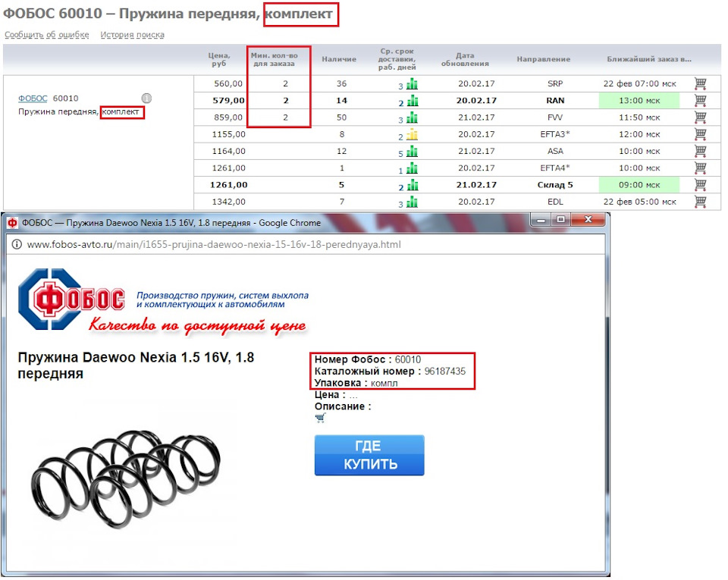
Task: Click the Ближайший заказ в... column header
Action: [649, 59]
